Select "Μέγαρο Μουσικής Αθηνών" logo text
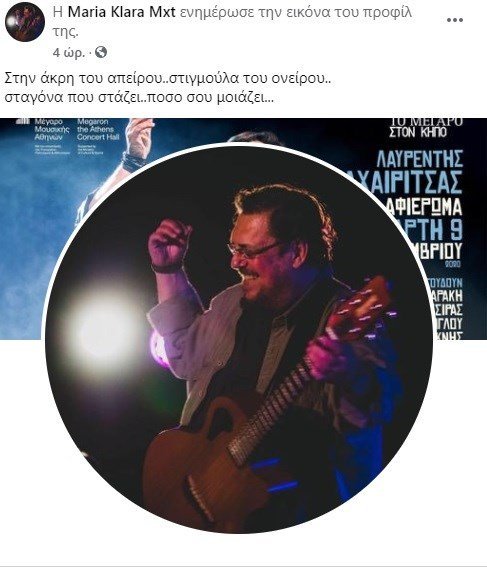The width and height of the screenshot is (487, 568). 51,129
